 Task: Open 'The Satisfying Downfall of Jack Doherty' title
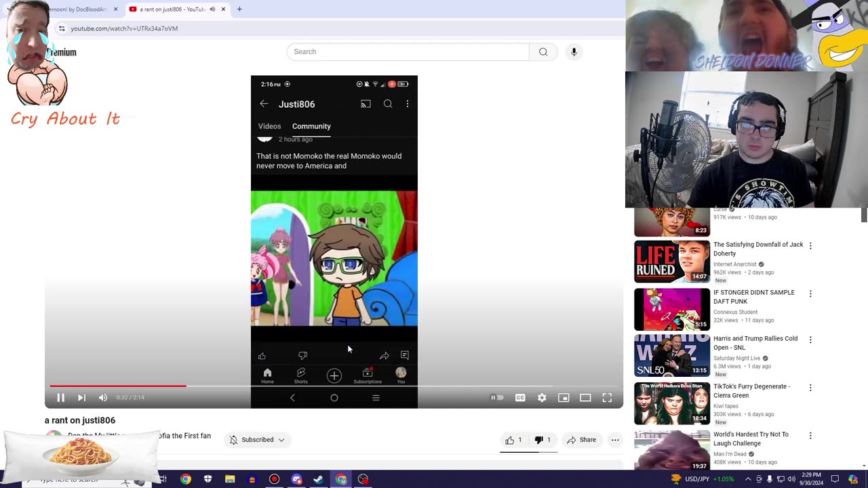pos(758,249)
